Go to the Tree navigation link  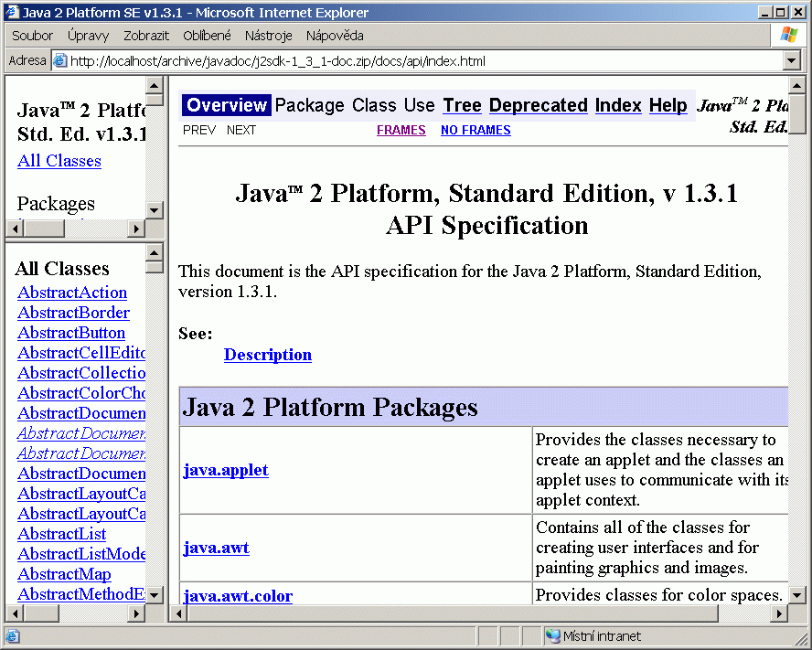click(462, 105)
